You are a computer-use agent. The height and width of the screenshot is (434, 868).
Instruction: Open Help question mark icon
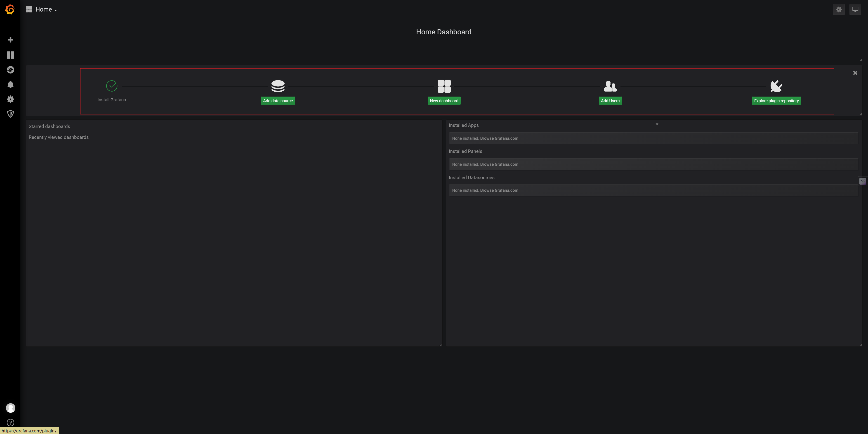coord(10,422)
